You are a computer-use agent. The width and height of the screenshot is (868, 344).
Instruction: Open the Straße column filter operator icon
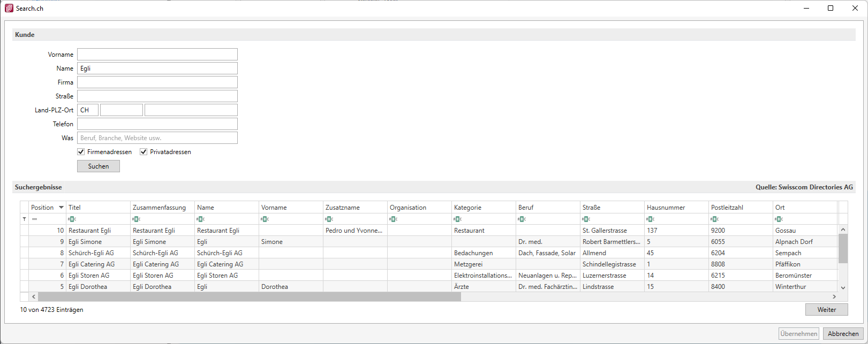coord(586,219)
